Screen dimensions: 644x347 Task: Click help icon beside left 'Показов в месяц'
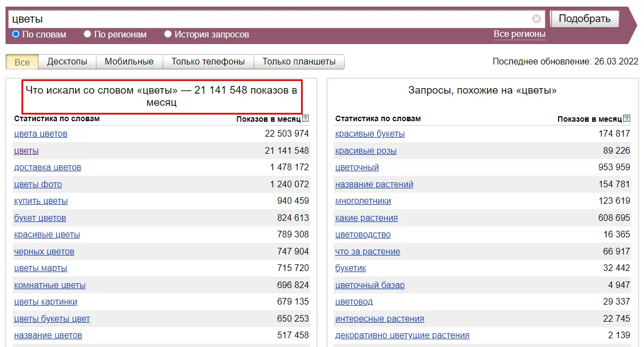305,118
